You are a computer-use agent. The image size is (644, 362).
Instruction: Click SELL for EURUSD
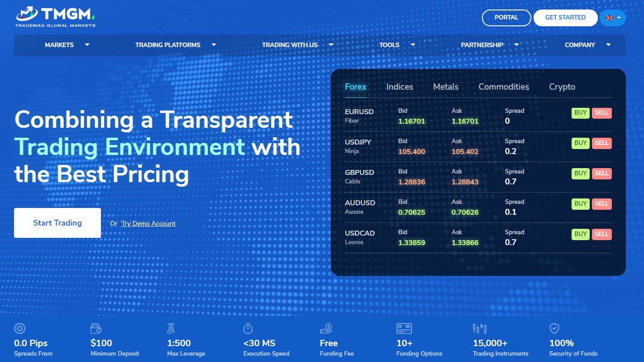[x=601, y=113]
